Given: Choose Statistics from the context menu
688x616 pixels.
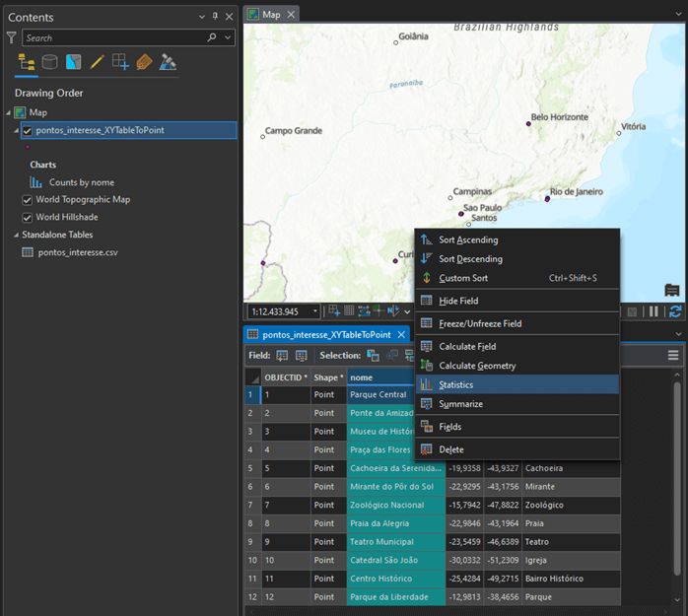Looking at the screenshot, I should 455,384.
